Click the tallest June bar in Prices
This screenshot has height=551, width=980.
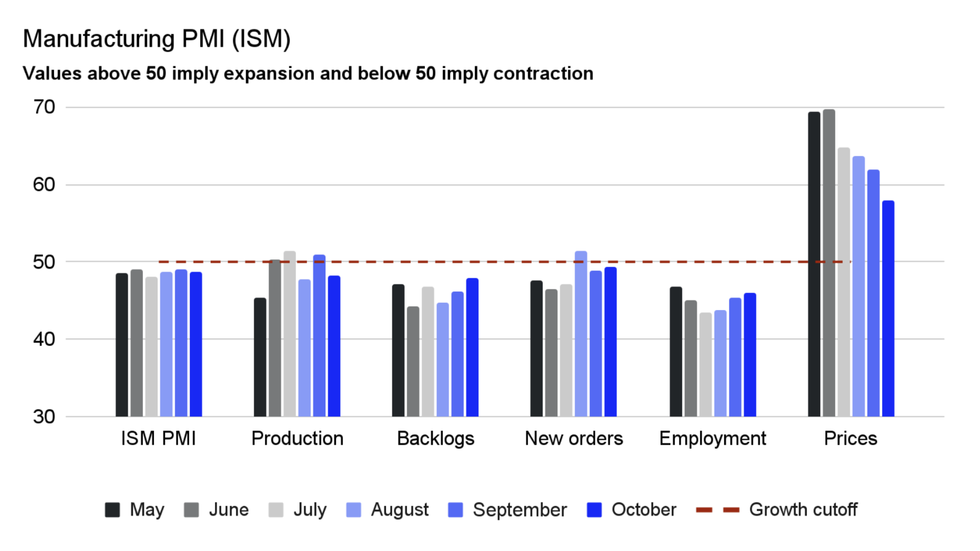[x=829, y=263]
